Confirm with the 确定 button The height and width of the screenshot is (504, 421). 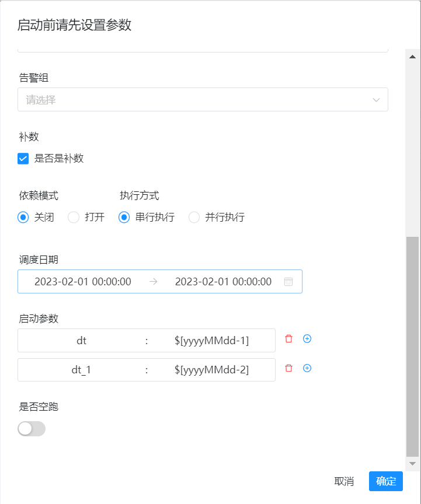385,481
